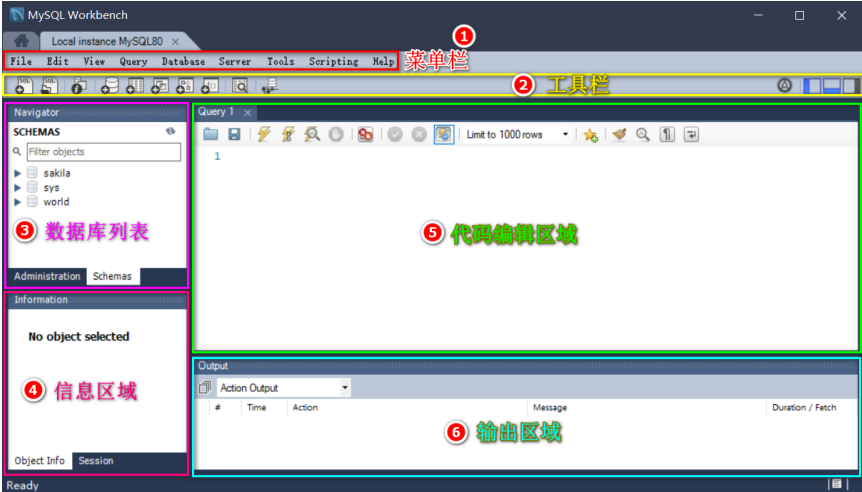862x492 pixels.
Task: Refresh the SCHEMAS list
Action: pyautogui.click(x=170, y=131)
